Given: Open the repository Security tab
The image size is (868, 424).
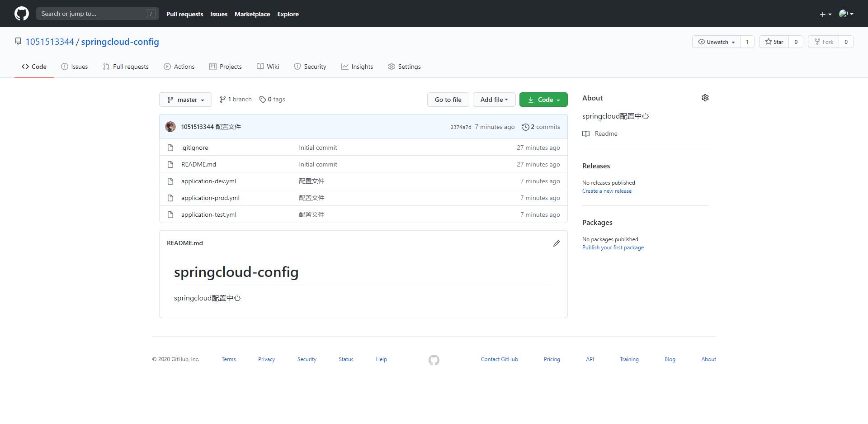Looking at the screenshot, I should [310, 67].
